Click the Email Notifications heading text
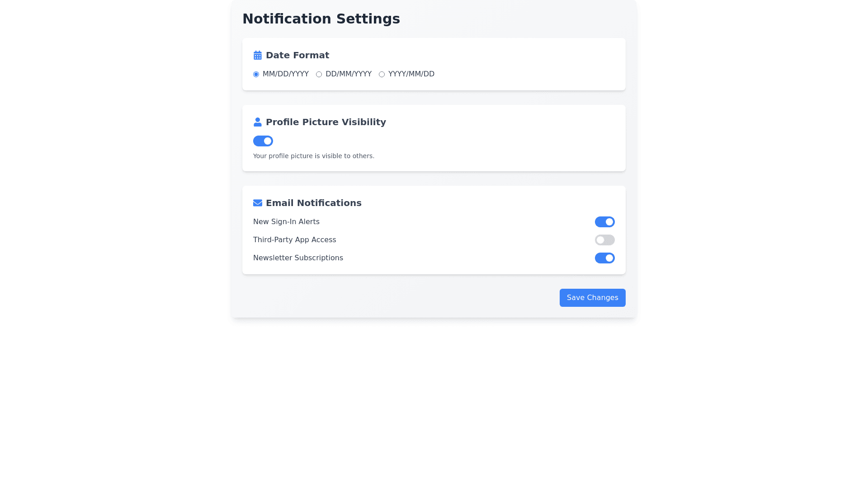 coord(313,203)
